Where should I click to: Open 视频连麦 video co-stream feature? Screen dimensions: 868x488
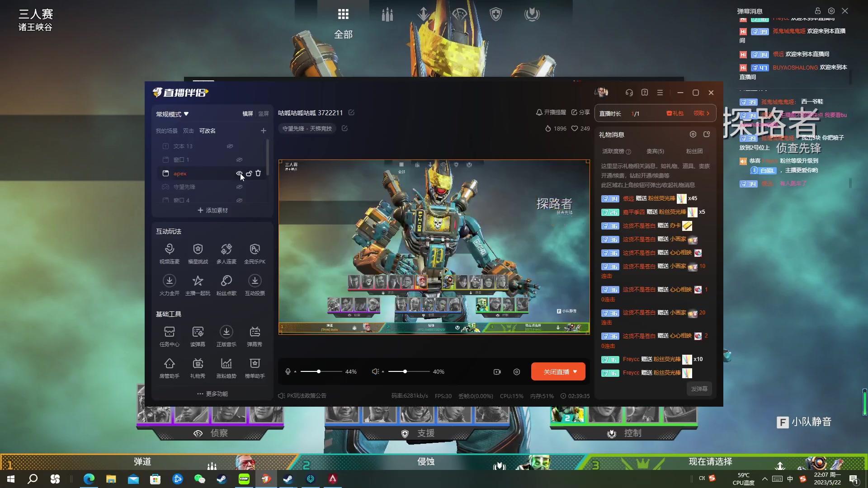pos(169,253)
